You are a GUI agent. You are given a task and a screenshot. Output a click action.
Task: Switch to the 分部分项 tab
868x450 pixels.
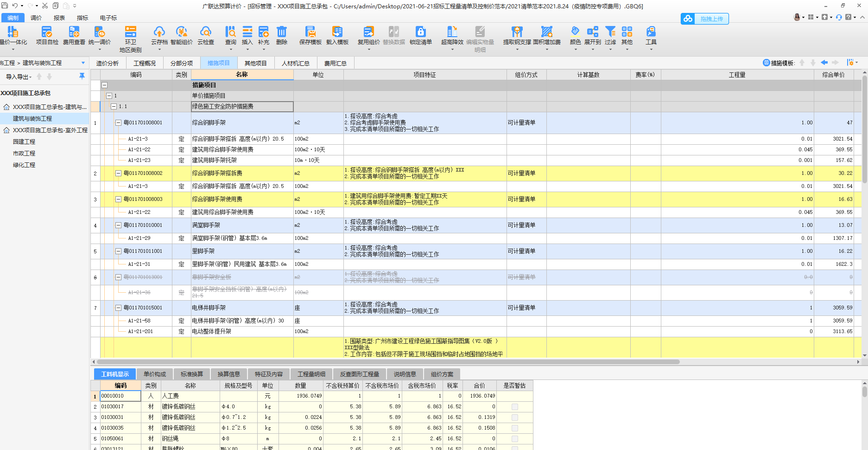coord(182,63)
